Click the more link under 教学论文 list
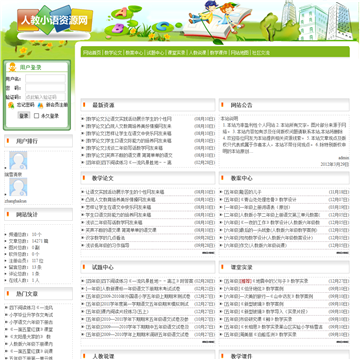The image size is (360, 360). [x=208, y=253]
